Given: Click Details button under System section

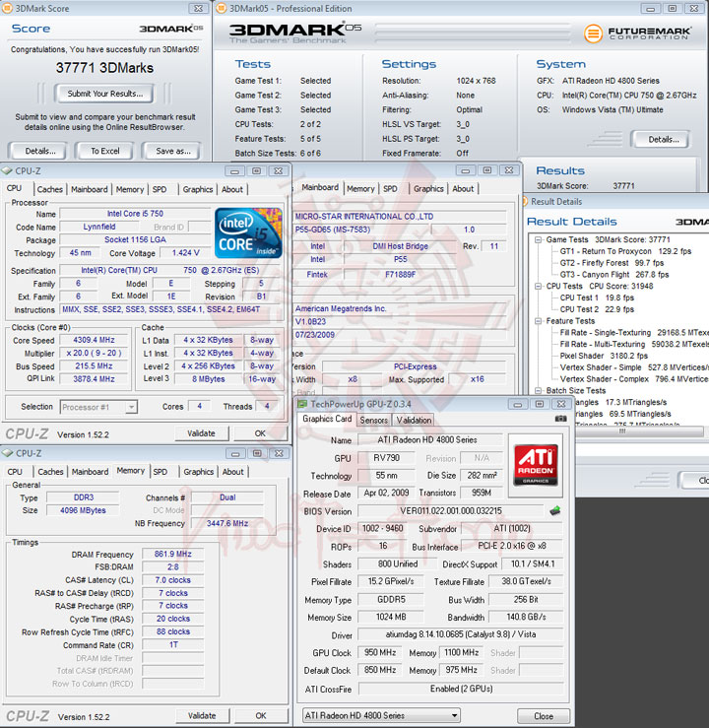Looking at the screenshot, I should [663, 139].
